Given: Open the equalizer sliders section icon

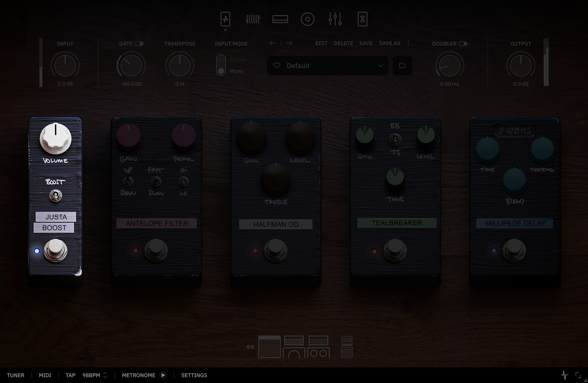Looking at the screenshot, I should point(335,19).
